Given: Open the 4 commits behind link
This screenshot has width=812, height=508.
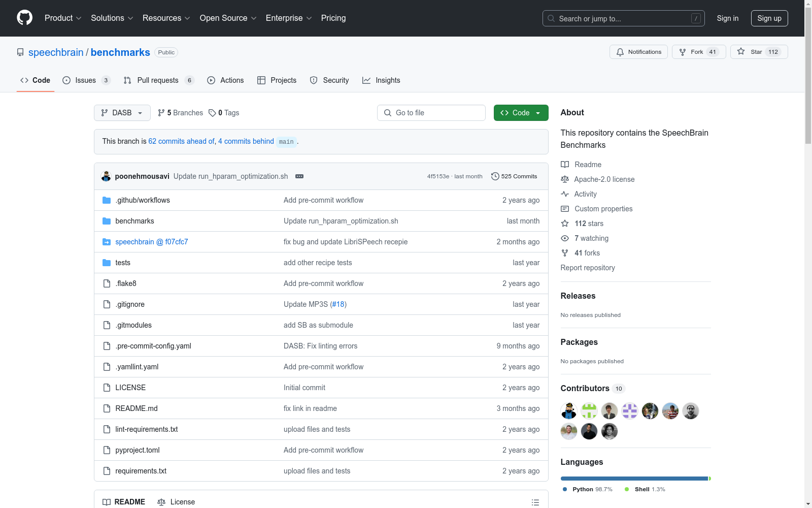Looking at the screenshot, I should pos(246,141).
